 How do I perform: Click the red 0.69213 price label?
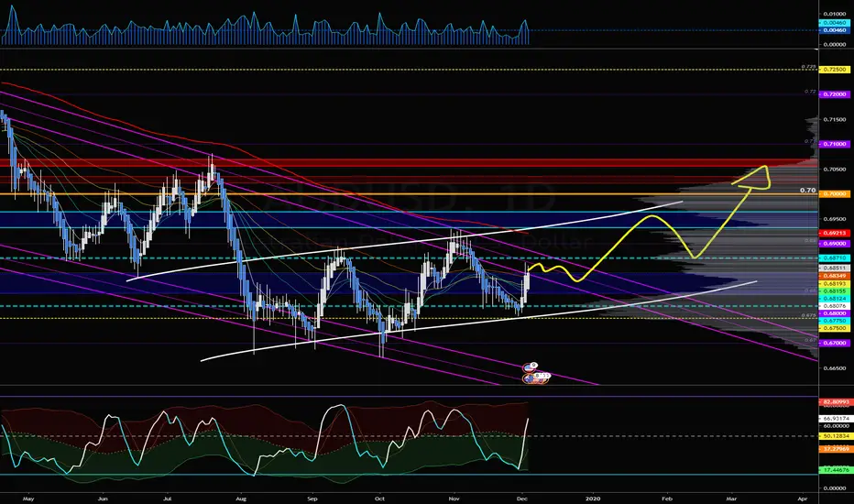(x=835, y=233)
